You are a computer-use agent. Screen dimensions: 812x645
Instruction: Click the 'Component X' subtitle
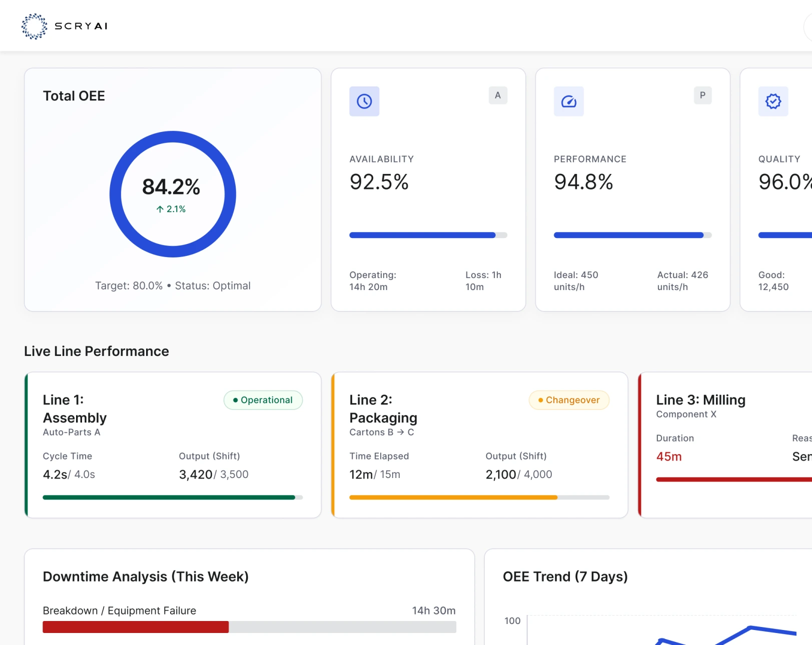tap(686, 414)
